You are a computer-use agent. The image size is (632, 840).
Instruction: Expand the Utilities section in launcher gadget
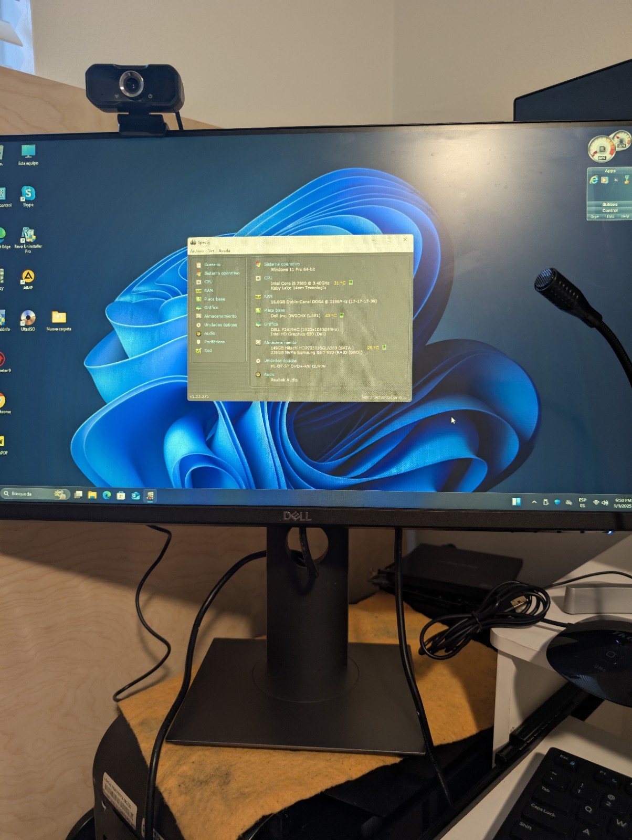(x=609, y=204)
